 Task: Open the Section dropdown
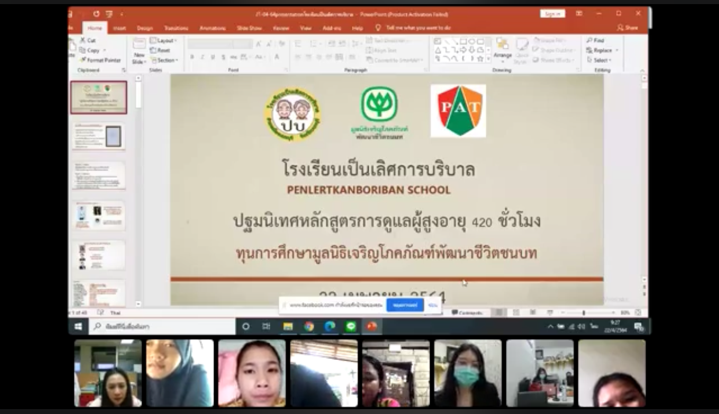tap(164, 60)
